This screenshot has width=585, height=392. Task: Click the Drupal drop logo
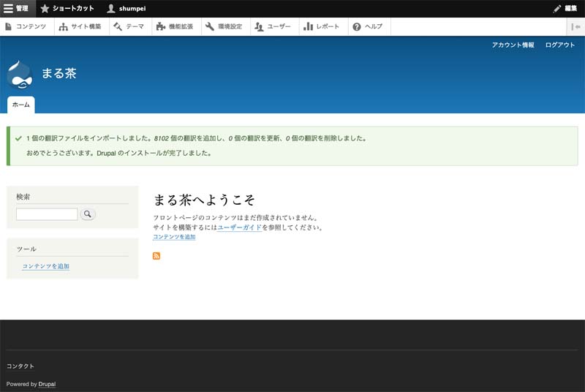pyautogui.click(x=20, y=75)
